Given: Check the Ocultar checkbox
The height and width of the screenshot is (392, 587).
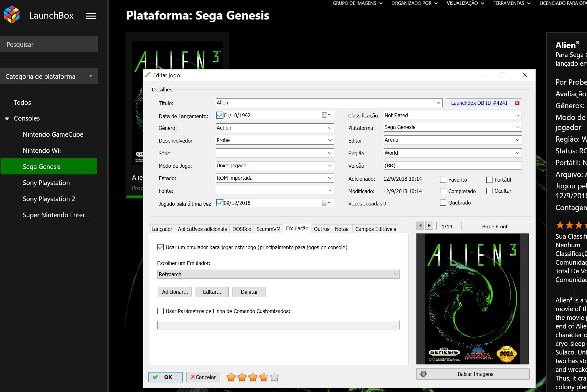Looking at the screenshot, I should [489, 191].
